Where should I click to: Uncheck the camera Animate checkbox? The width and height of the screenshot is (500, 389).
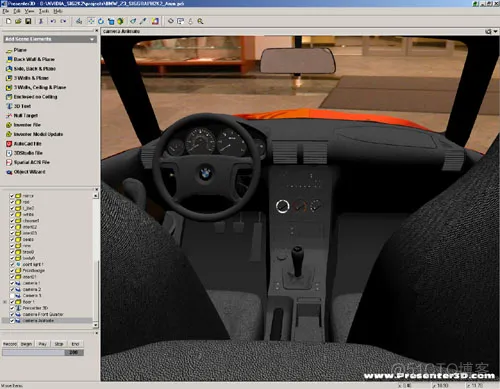(x=12, y=321)
